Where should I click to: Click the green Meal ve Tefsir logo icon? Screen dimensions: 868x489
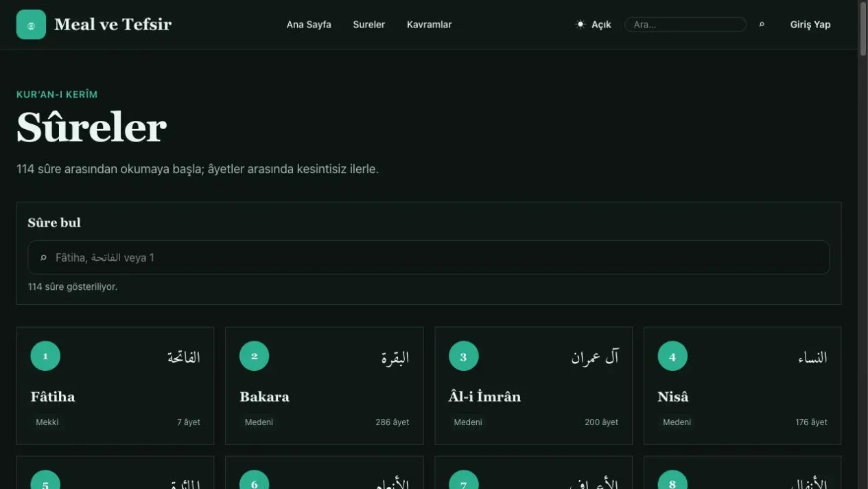pyautogui.click(x=31, y=25)
